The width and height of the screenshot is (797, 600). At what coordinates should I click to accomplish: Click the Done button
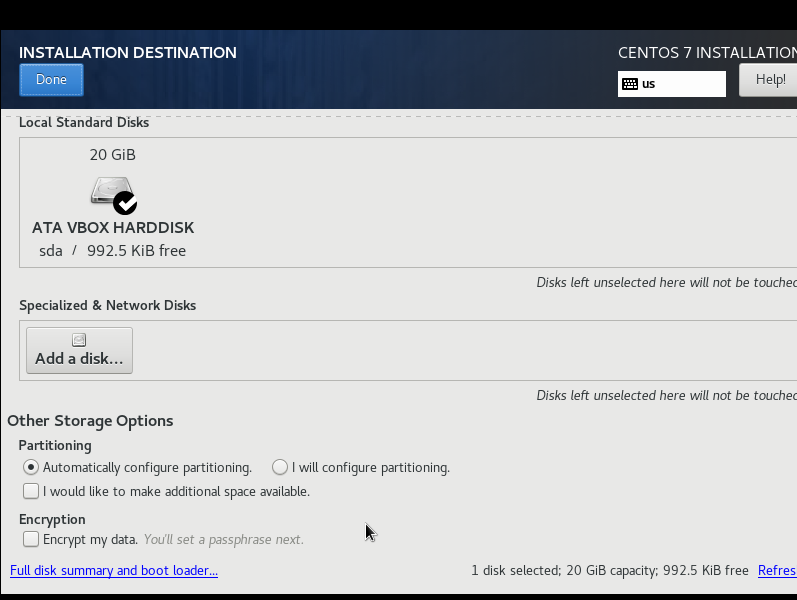pos(51,80)
